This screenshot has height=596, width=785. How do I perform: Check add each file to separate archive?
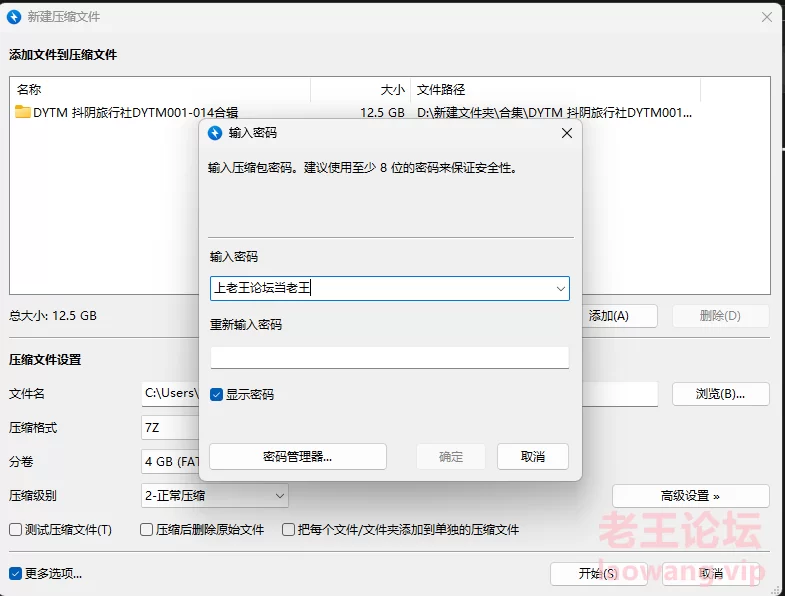tap(288, 529)
